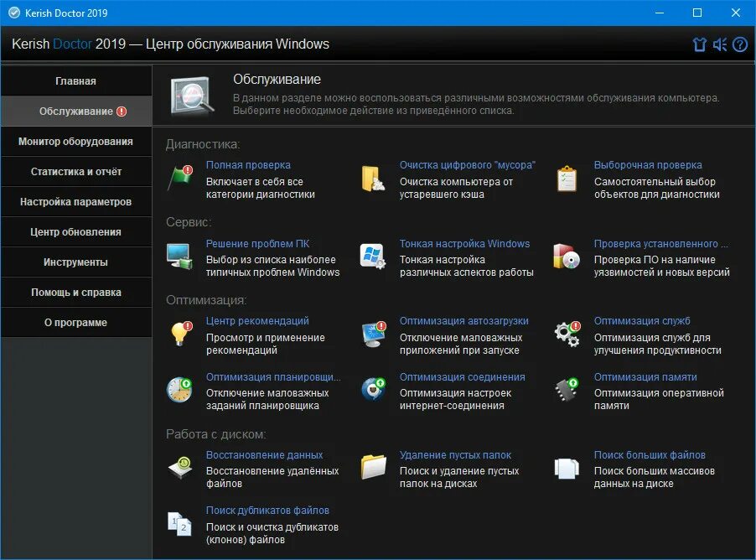Click the green flag Полная проверка icon
The height and width of the screenshot is (560, 756).
(x=180, y=179)
